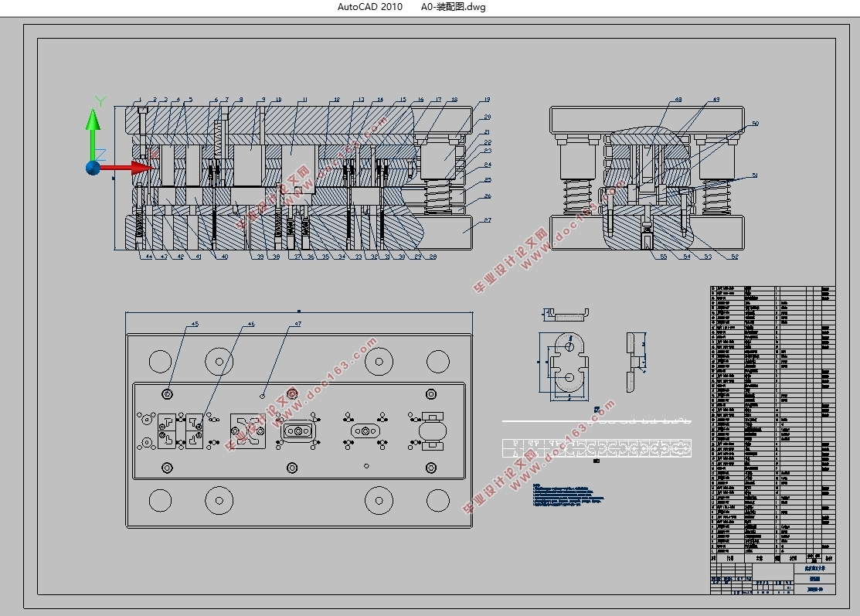Click the AutoCAD 2010 title text
The width and height of the screenshot is (860, 616).
point(369,7)
